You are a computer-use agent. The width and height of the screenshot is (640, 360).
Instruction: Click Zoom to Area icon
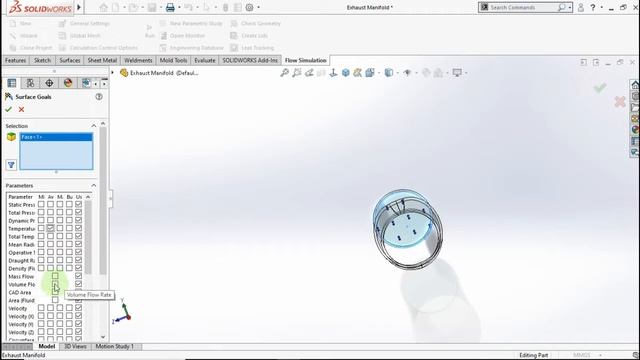tap(297, 73)
